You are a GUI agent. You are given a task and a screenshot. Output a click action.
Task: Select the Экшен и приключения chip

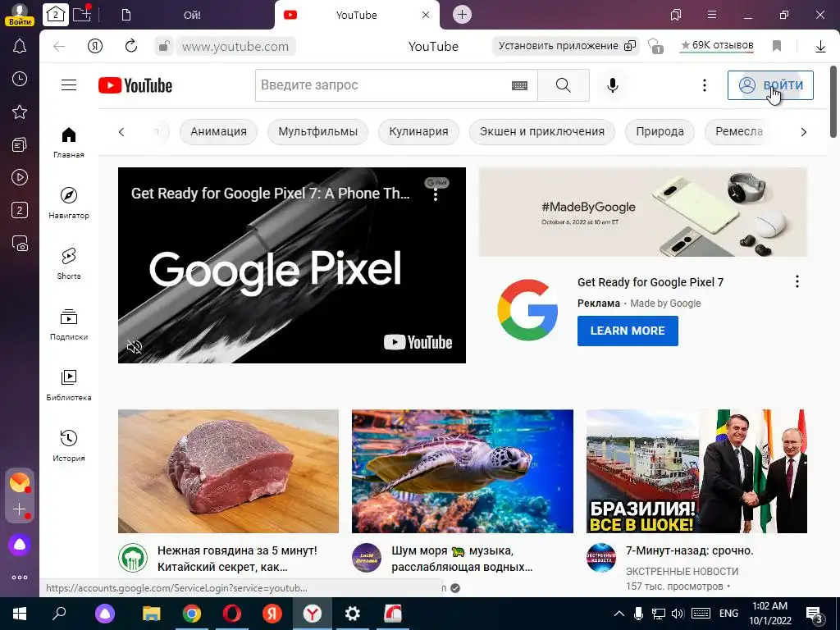pyautogui.click(x=542, y=132)
